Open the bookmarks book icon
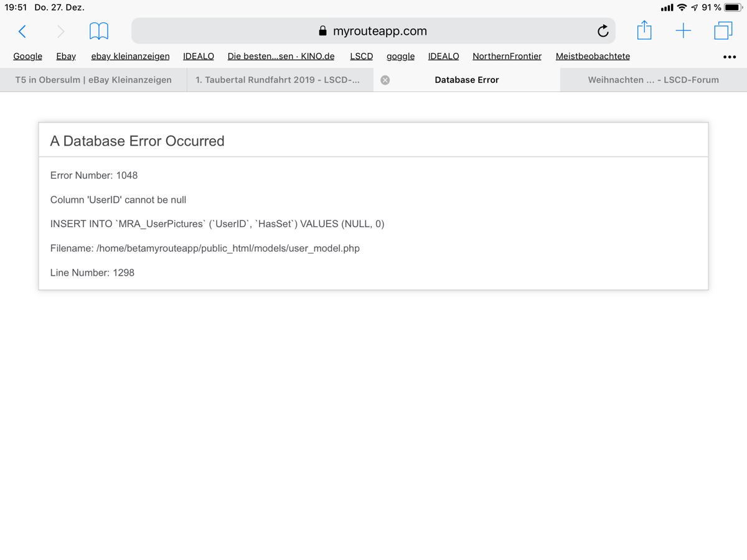747x560 pixels. [98, 31]
